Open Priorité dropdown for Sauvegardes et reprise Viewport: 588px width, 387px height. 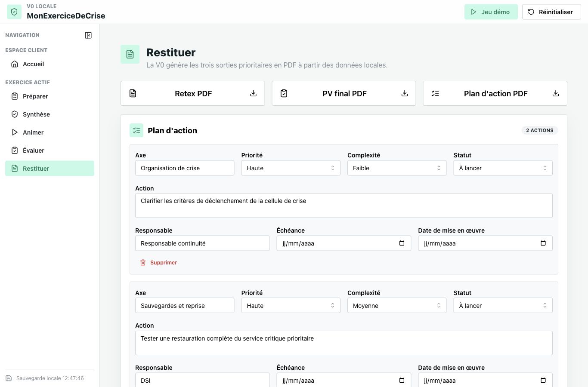click(291, 306)
